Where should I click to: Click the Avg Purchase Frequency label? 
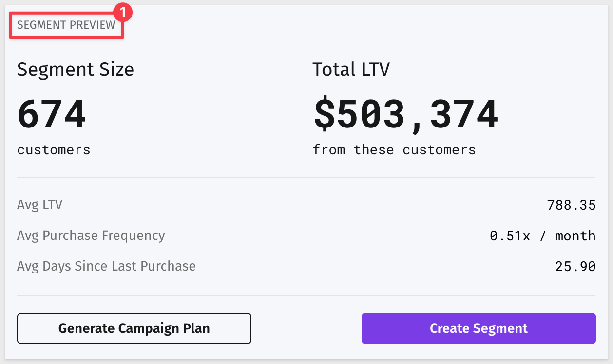91,236
